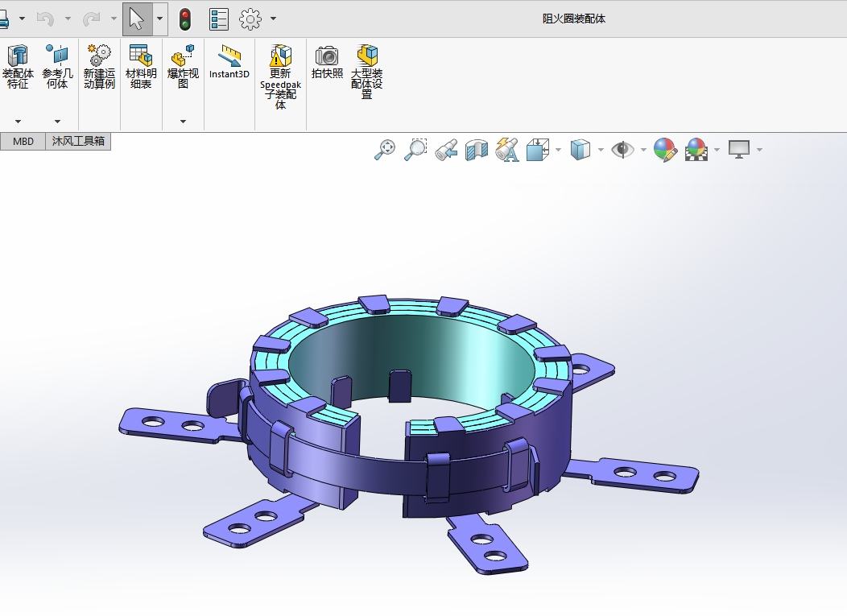The height and width of the screenshot is (616, 847).
Task: Open the undo history dropdown
Action: pyautogui.click(x=68, y=19)
